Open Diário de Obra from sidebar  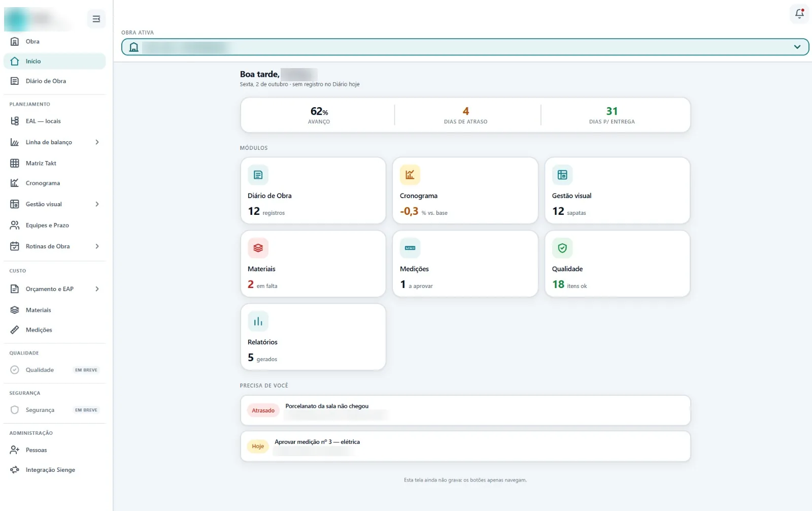(55, 81)
